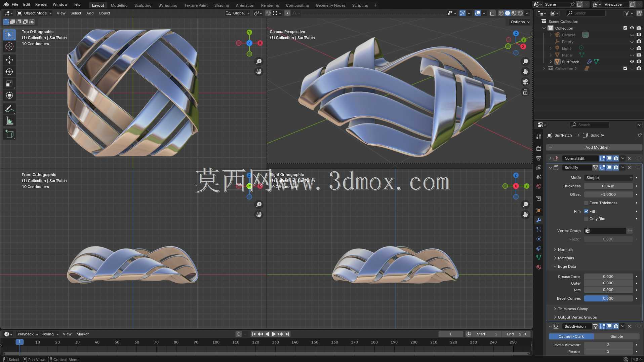Activate the Select Box tool

(9, 35)
